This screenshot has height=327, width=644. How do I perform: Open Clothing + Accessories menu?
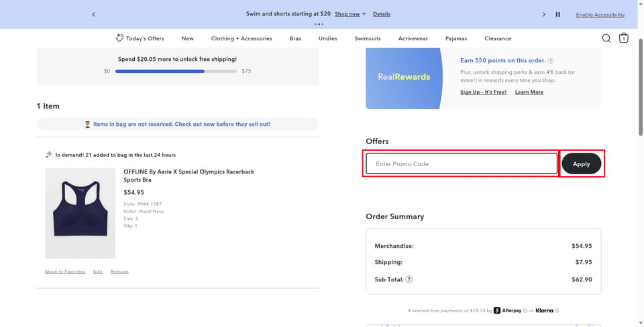(x=241, y=39)
